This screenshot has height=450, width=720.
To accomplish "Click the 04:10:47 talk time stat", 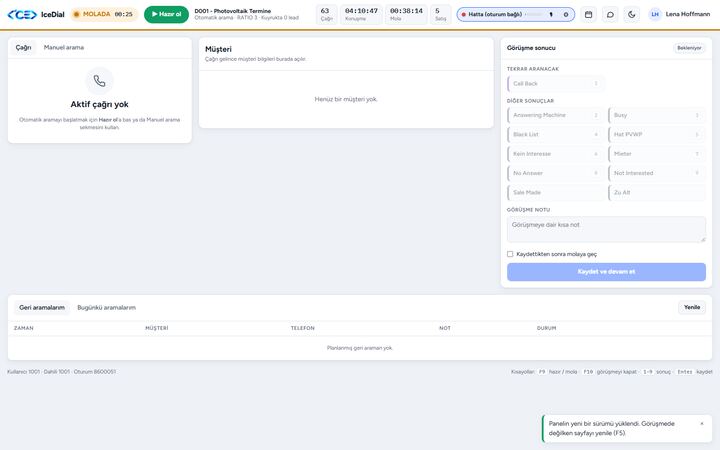I will [361, 14].
